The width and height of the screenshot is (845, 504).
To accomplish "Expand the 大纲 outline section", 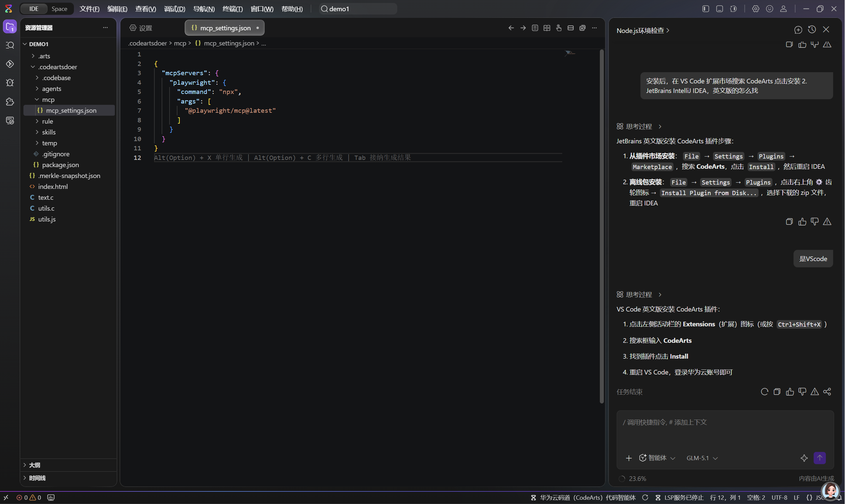I will (x=68, y=465).
